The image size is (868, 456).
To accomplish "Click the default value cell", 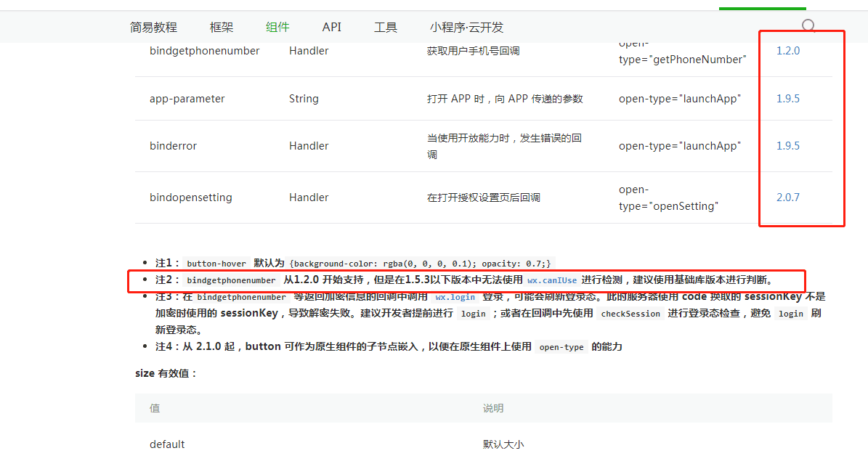I will click(x=167, y=444).
